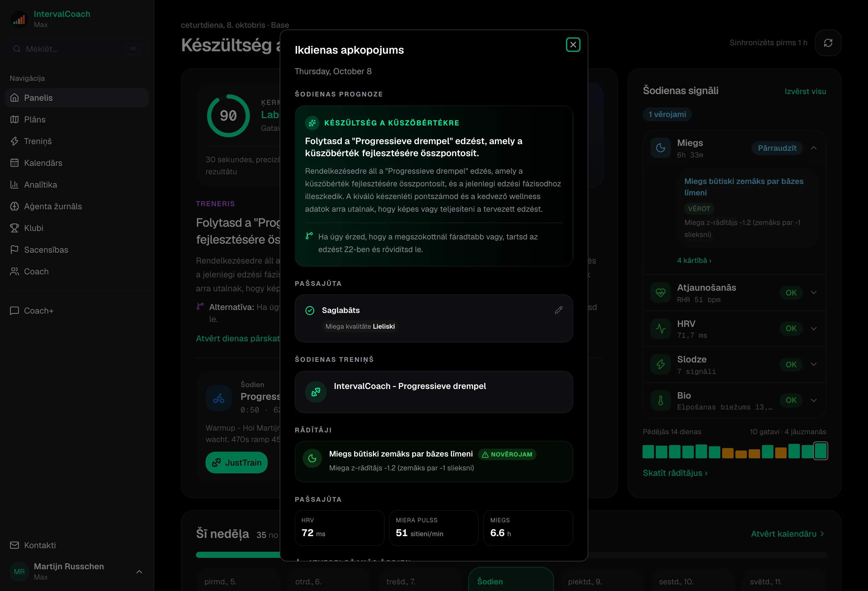
Task: Click the moon icon in Rādītāji card
Action: click(x=312, y=458)
